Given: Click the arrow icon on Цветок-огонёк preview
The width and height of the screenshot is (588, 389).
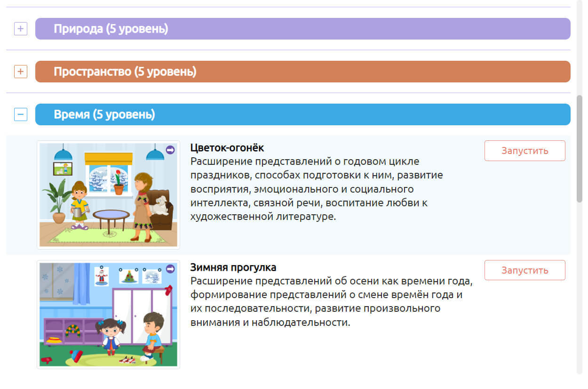Looking at the screenshot, I should click(x=170, y=150).
